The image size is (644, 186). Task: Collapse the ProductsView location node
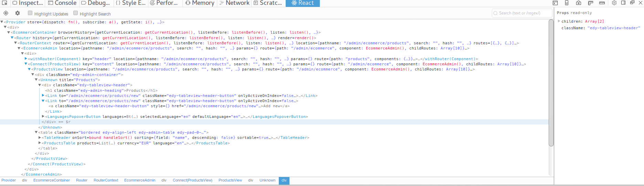pos(29,69)
